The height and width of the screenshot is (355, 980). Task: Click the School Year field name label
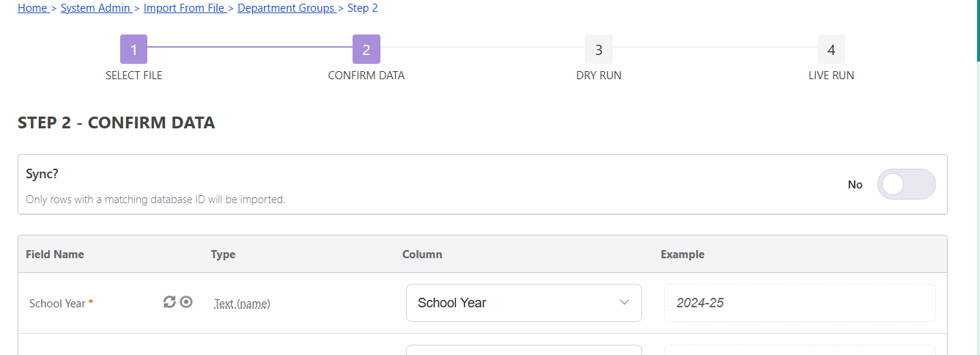[57, 303]
